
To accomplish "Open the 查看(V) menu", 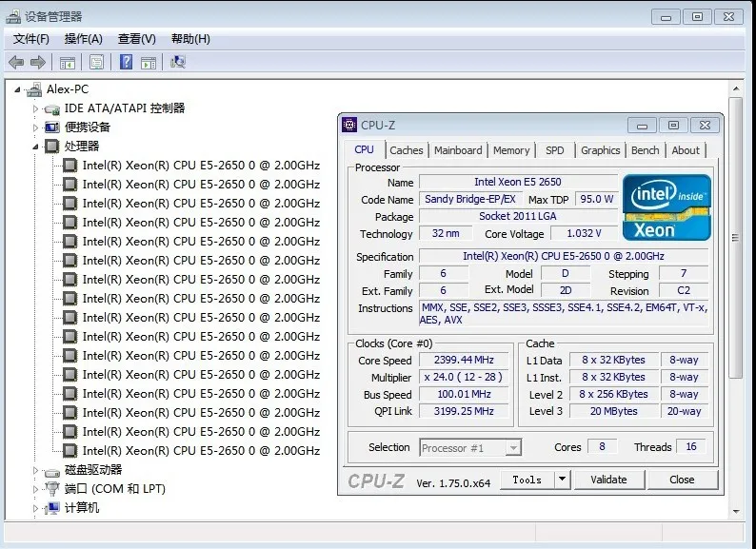I will pyautogui.click(x=137, y=39).
